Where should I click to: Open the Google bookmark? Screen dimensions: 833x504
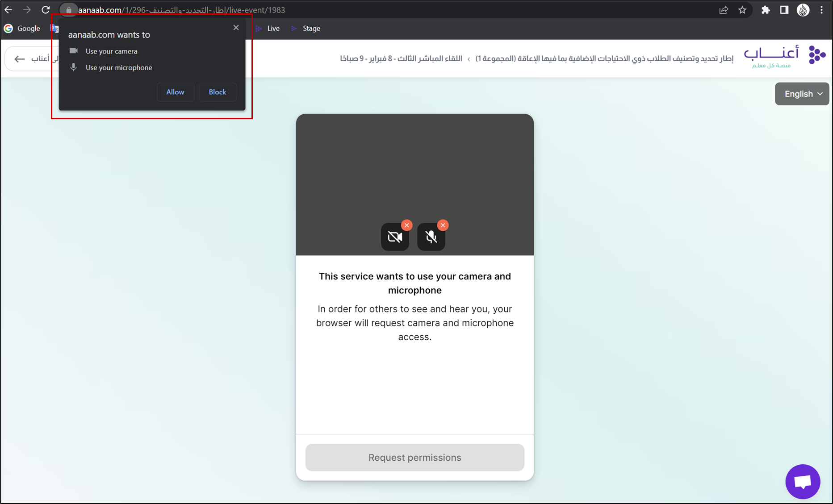22,28
